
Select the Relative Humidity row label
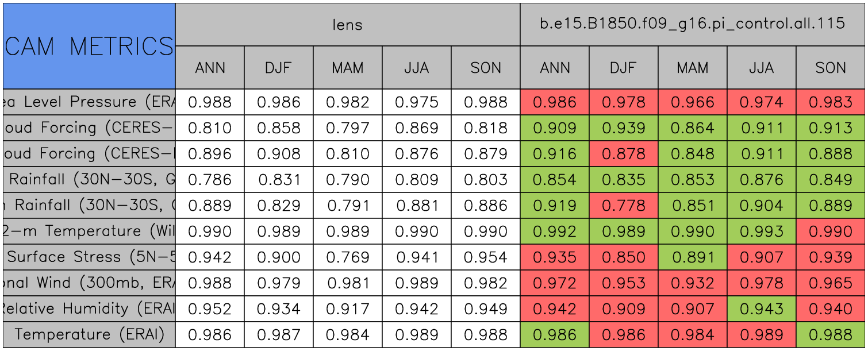click(x=89, y=309)
